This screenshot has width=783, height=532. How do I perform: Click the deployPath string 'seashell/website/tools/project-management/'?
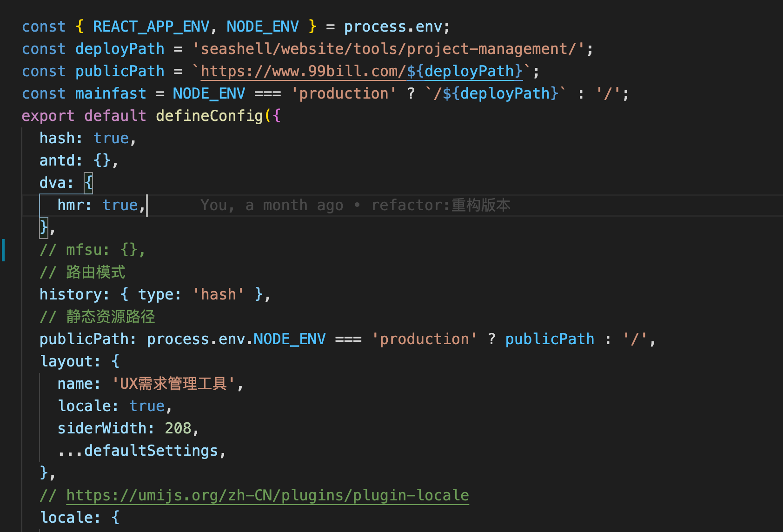[391, 48]
